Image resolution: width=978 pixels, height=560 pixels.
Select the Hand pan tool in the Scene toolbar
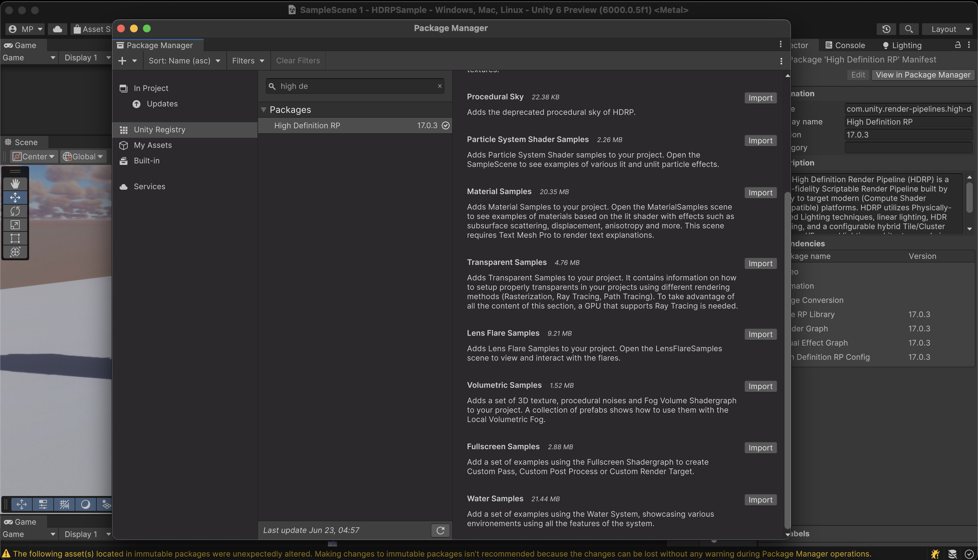click(x=16, y=183)
